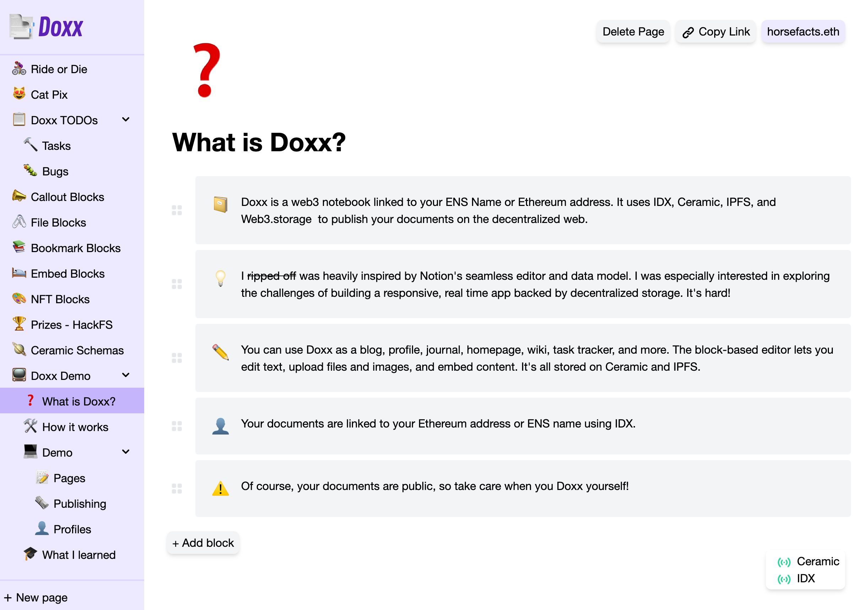The height and width of the screenshot is (610, 868).
Task: Click the + Add block button
Action: pos(203,543)
